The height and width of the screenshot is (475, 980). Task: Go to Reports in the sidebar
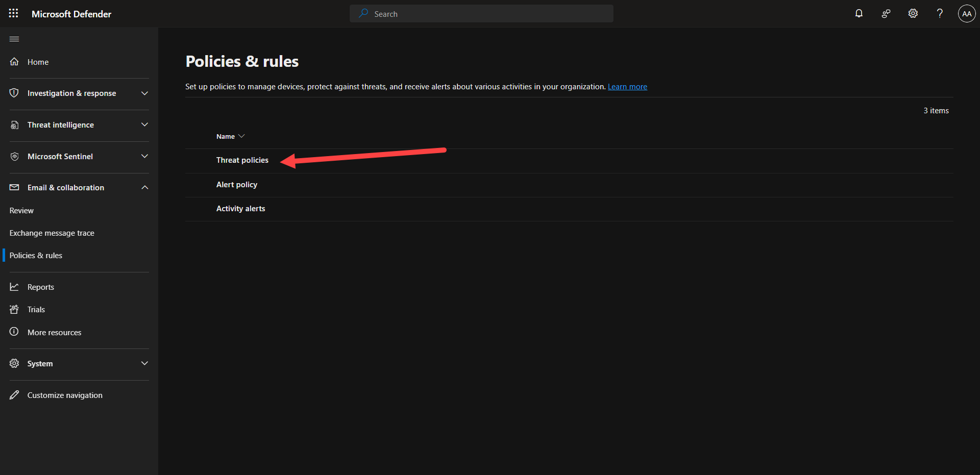point(40,287)
